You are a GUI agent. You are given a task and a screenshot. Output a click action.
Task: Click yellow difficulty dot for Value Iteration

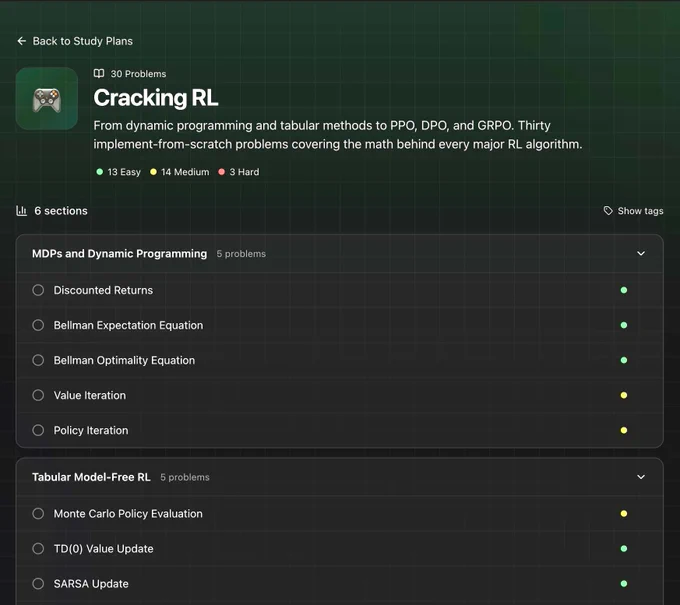[x=624, y=395]
